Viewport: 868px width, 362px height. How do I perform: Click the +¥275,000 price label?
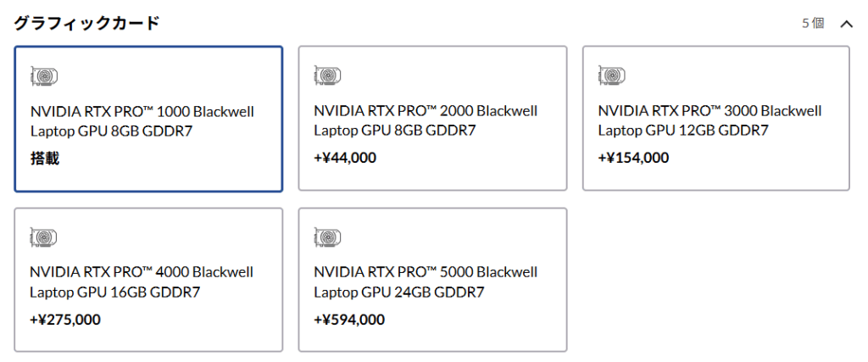(x=65, y=320)
